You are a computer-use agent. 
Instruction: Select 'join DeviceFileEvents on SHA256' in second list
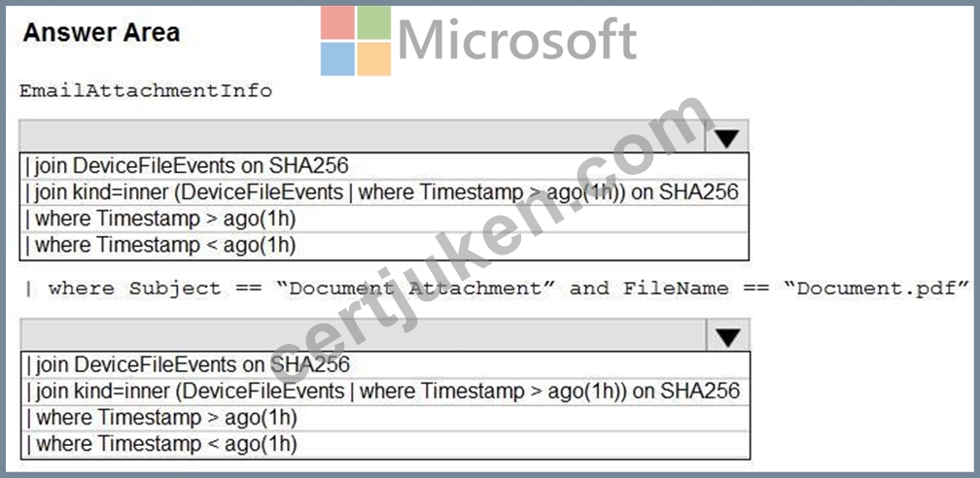(x=385, y=364)
